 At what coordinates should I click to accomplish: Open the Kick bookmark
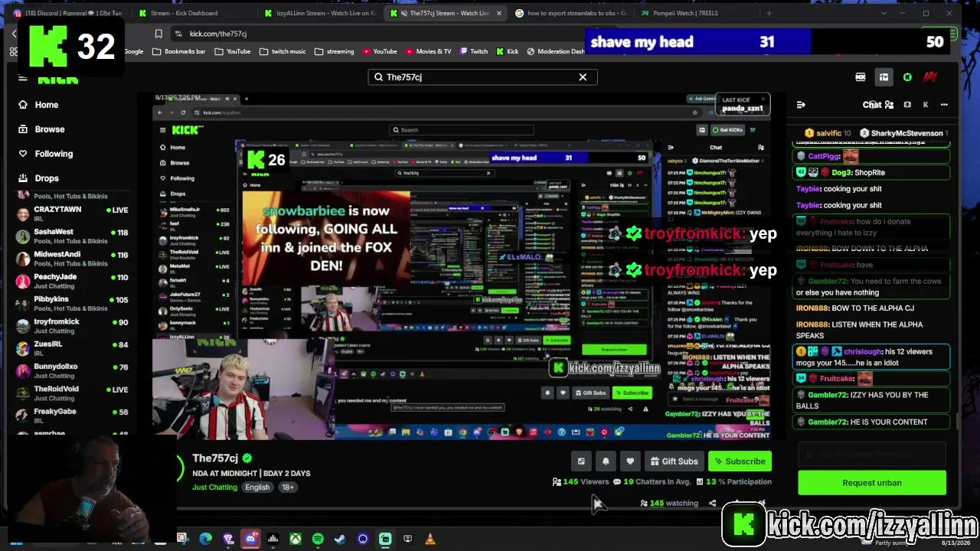point(507,51)
